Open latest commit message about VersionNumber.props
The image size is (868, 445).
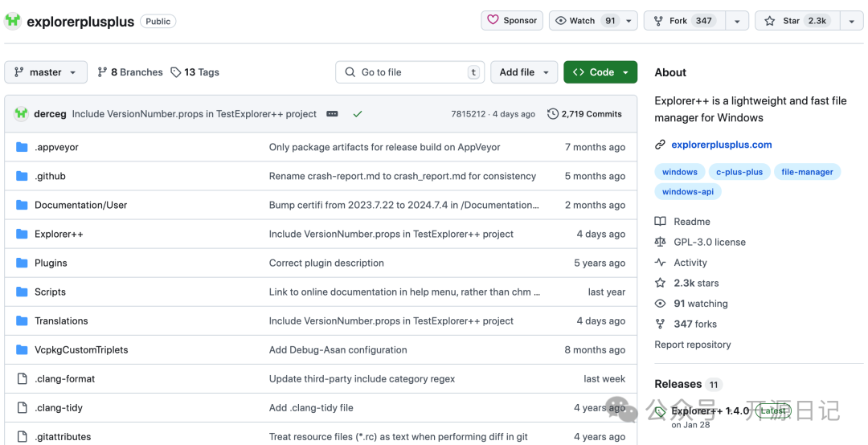pos(194,114)
